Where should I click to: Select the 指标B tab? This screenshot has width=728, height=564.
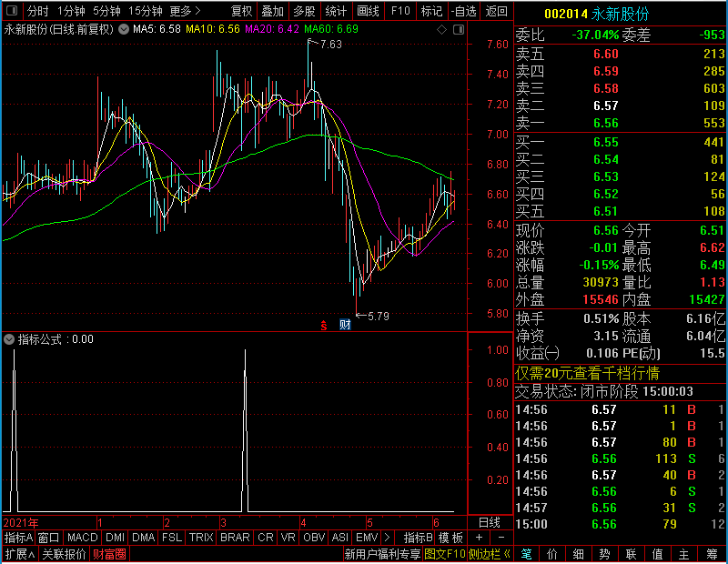pyautogui.click(x=419, y=538)
